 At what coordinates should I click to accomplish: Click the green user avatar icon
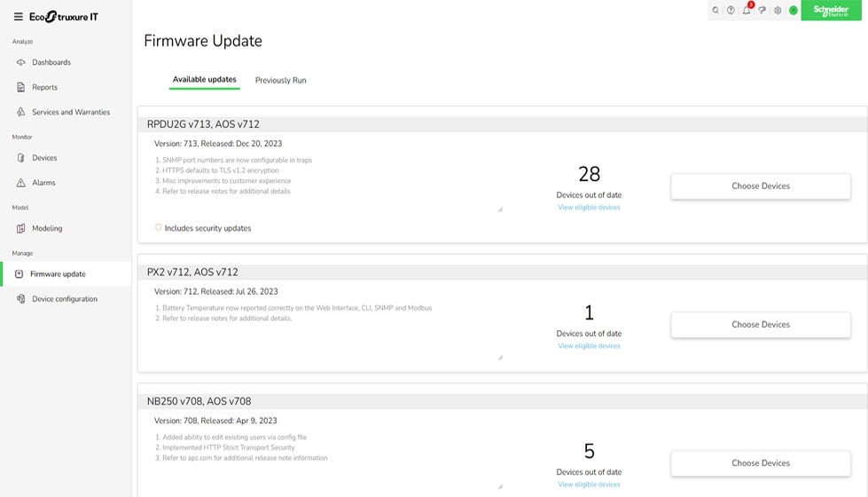(x=793, y=11)
